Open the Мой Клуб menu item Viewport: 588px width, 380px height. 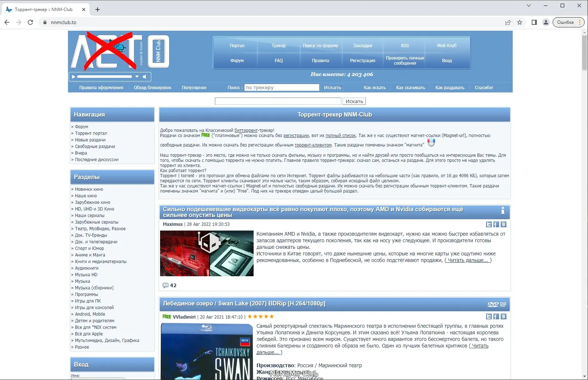(447, 46)
